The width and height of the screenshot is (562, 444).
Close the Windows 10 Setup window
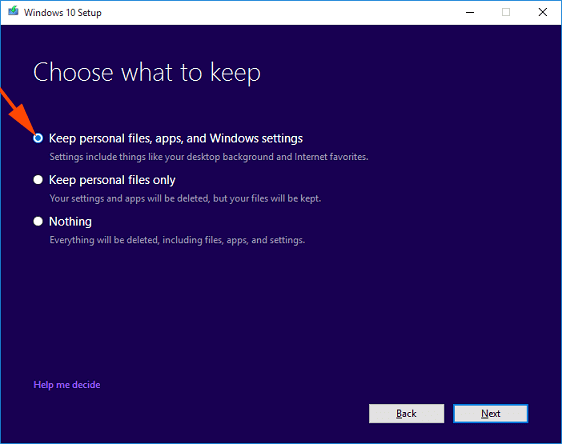[543, 13]
